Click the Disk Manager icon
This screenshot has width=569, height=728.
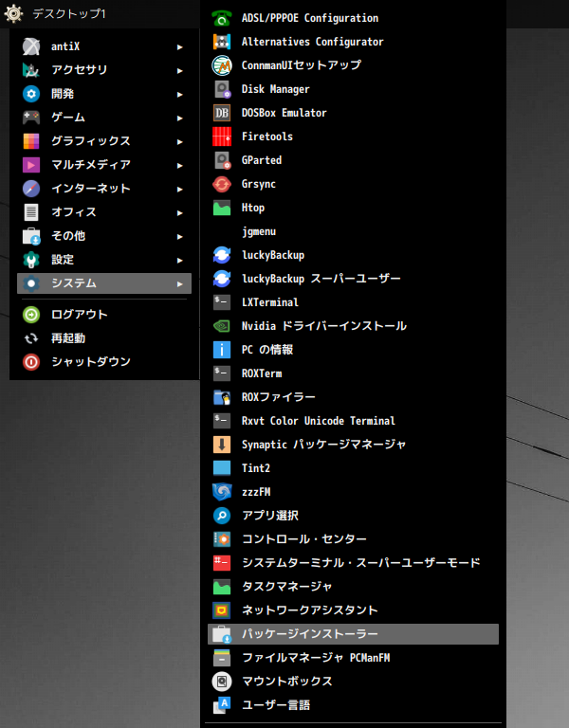(222, 89)
